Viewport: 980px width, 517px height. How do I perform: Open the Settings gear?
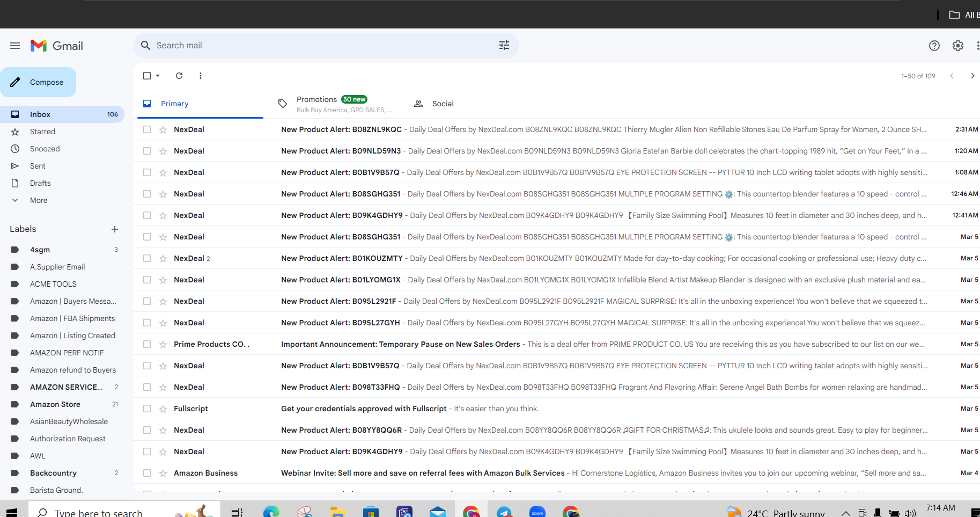[958, 46]
